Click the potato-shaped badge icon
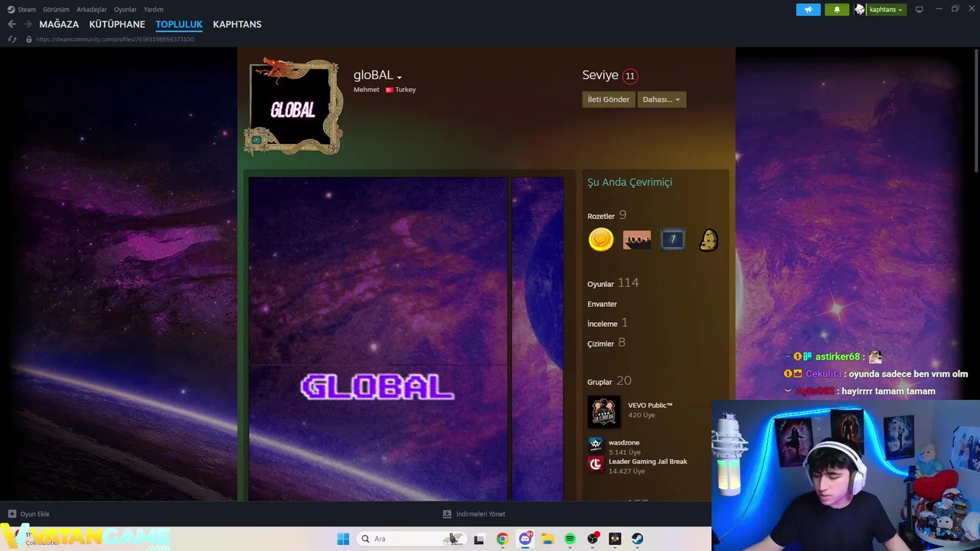Image resolution: width=980 pixels, height=551 pixels. pyautogui.click(x=709, y=240)
